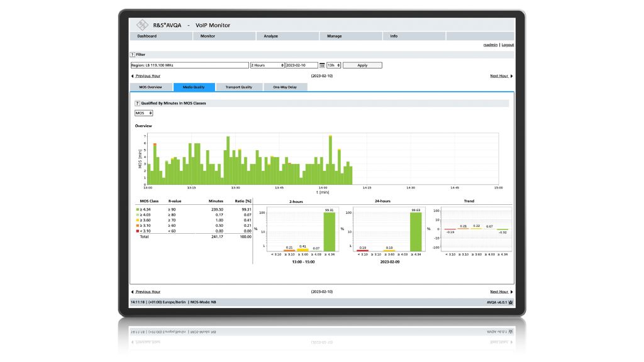Click the green ≥ 4.34 MOS class swatch

tap(138, 209)
